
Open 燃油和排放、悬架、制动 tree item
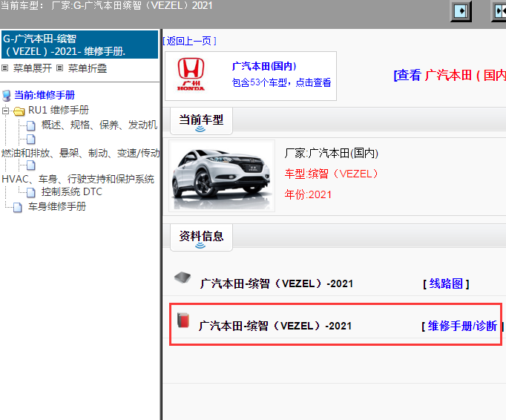(81, 153)
